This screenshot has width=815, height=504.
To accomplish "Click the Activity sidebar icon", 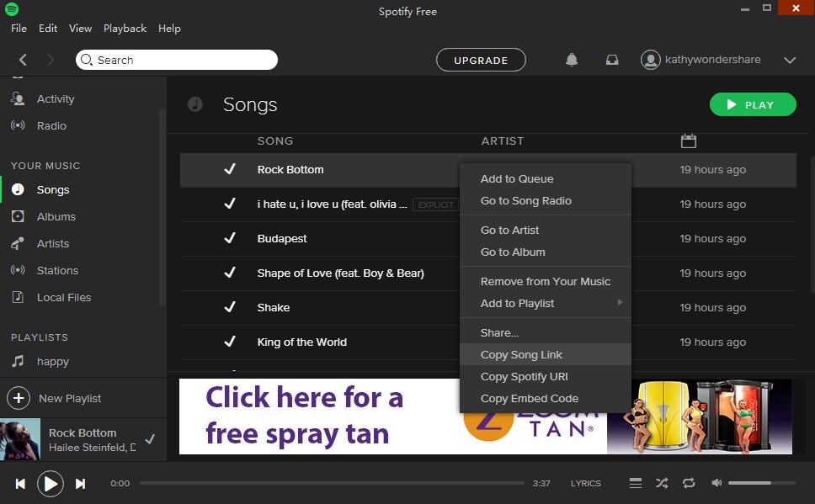I will (18, 98).
